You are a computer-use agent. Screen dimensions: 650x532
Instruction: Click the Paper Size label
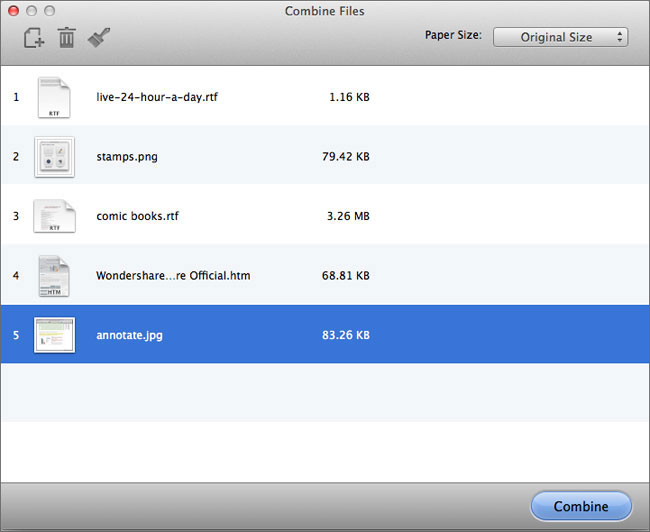pyautogui.click(x=453, y=35)
